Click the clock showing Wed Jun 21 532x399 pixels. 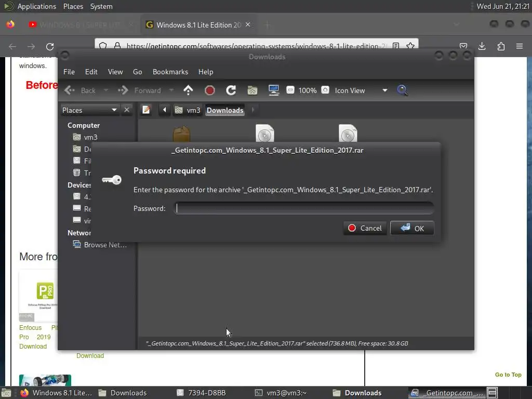pyautogui.click(x=503, y=6)
